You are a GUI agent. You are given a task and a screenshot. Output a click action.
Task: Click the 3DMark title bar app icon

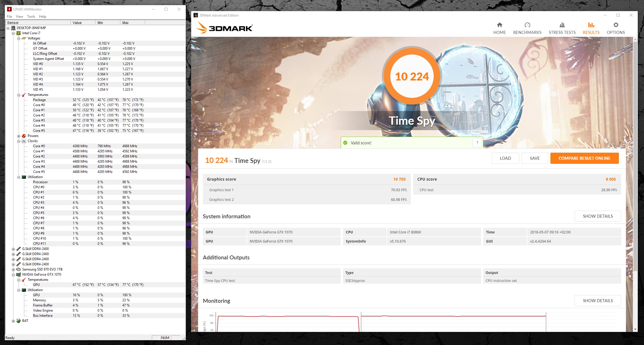pos(195,15)
